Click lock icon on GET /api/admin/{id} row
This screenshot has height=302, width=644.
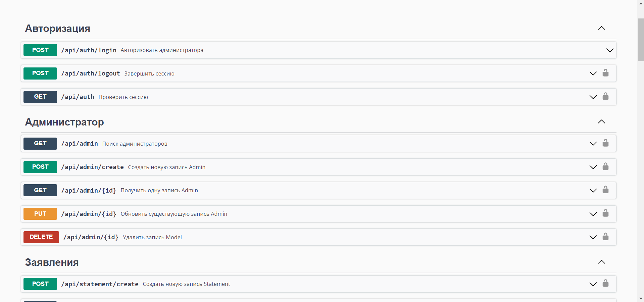[x=605, y=190]
